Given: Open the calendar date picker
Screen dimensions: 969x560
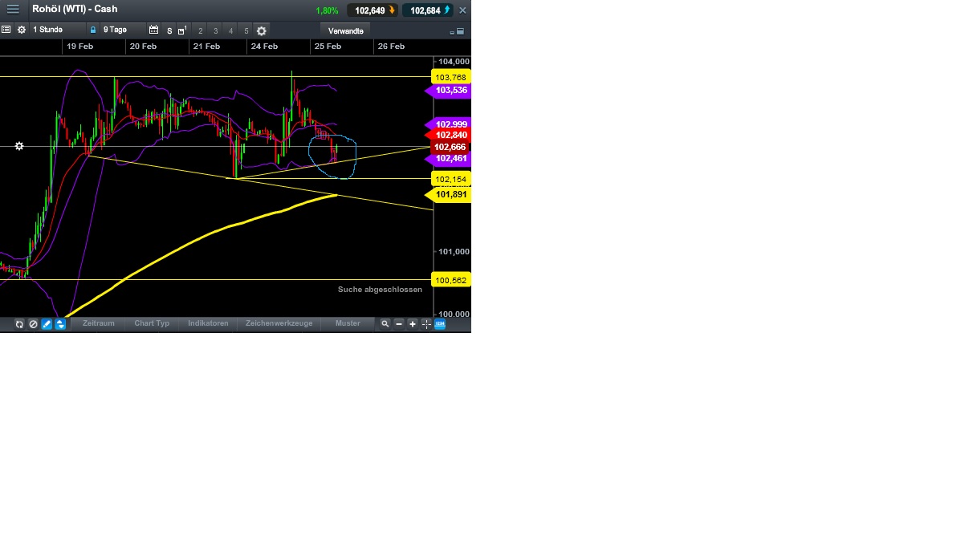Looking at the screenshot, I should point(153,30).
